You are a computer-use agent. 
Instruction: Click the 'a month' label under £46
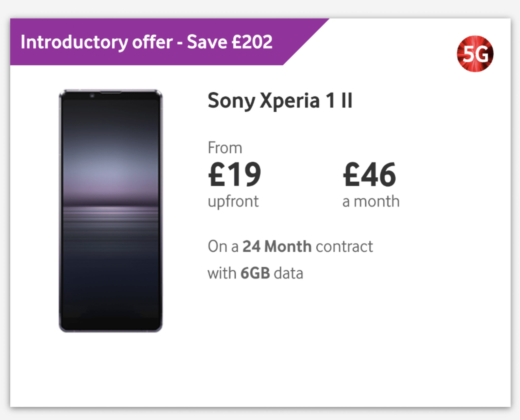point(371,201)
